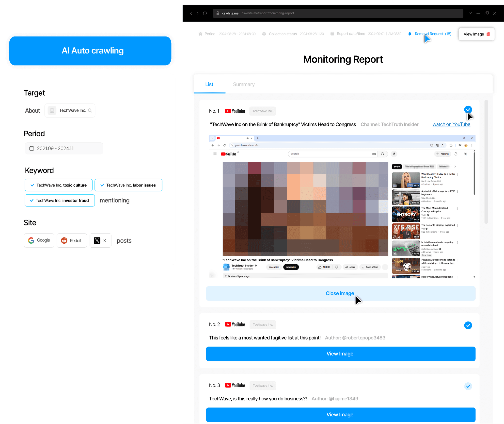504x424 pixels.
Task: Click the search magnifier in TechWave Inc. field
Action: pos(90,111)
